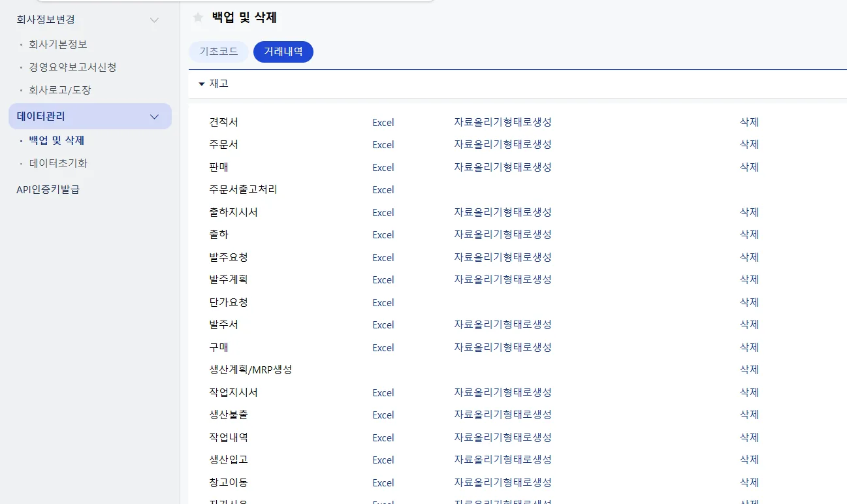Collapse the 데이터관리 menu chevron
Viewport: 847px width, 504px height.
tap(155, 117)
